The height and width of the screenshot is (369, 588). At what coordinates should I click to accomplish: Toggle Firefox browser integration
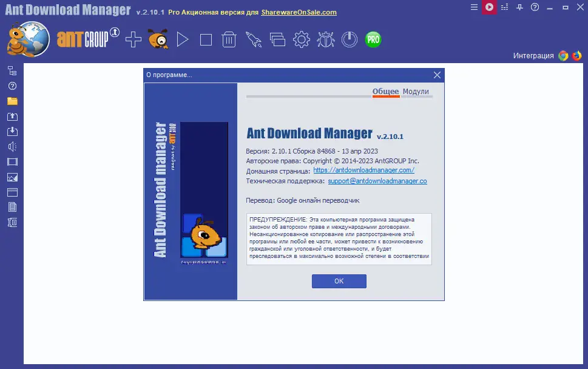576,55
